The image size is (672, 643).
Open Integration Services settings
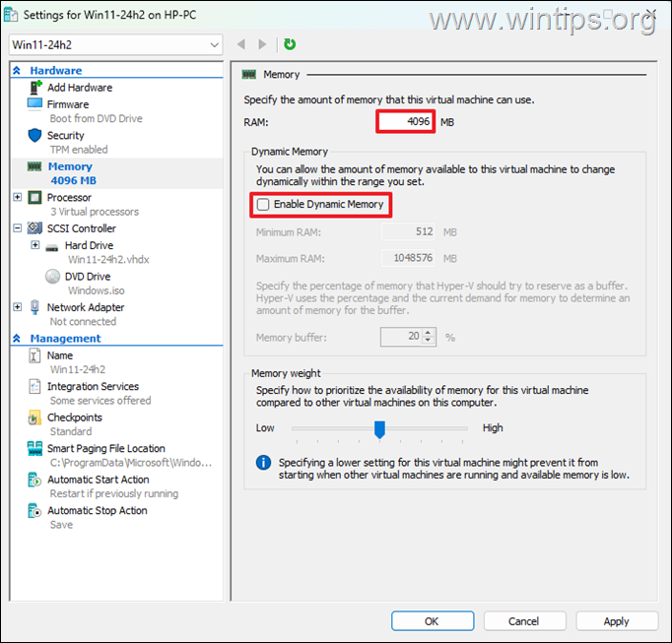pos(93,386)
